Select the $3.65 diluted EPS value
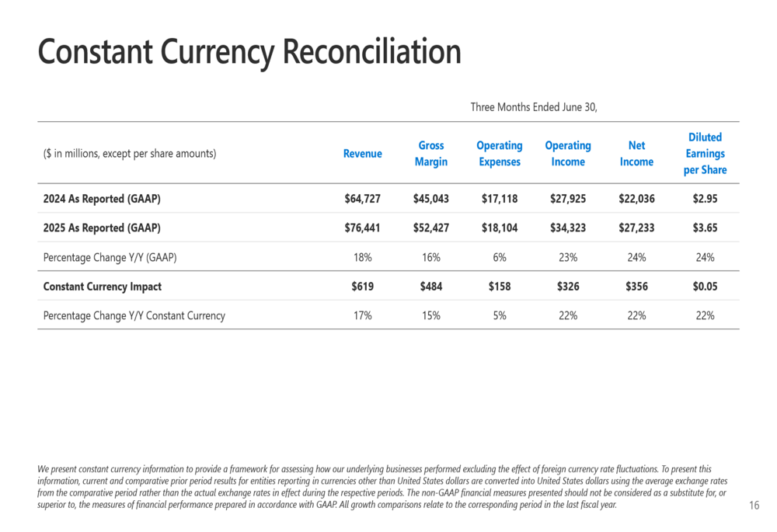 tap(705, 228)
